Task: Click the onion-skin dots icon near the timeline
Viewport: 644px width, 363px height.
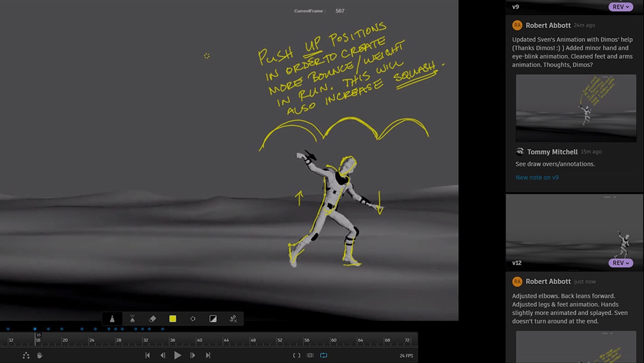Action: tap(26, 355)
